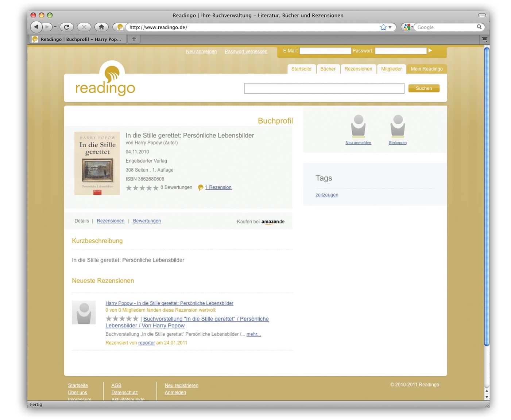Open a new tab with the plus button
511x420 pixels.
click(x=134, y=39)
